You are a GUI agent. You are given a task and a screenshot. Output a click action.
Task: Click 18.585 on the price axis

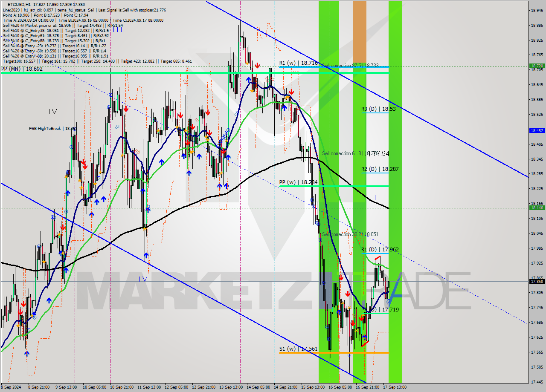coord(537,99)
